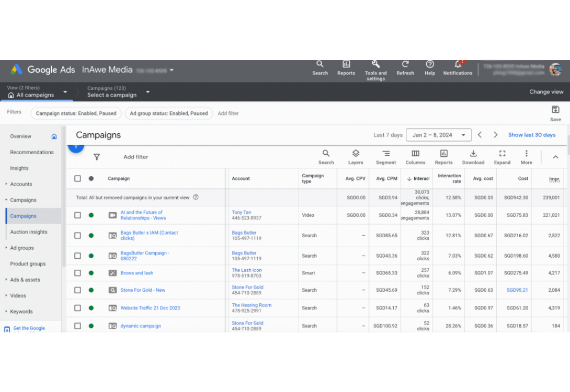The image size is (570, 392).
Task: Open Auction insights in sidebar
Action: (x=29, y=232)
